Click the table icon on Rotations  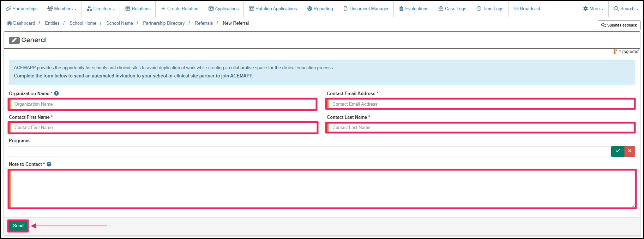[128, 8]
